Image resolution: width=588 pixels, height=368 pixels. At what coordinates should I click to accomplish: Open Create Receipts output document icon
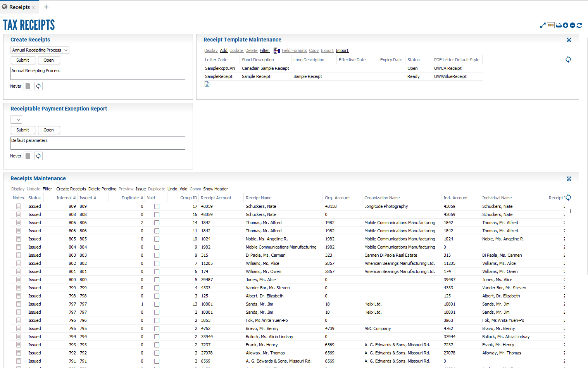(x=28, y=86)
